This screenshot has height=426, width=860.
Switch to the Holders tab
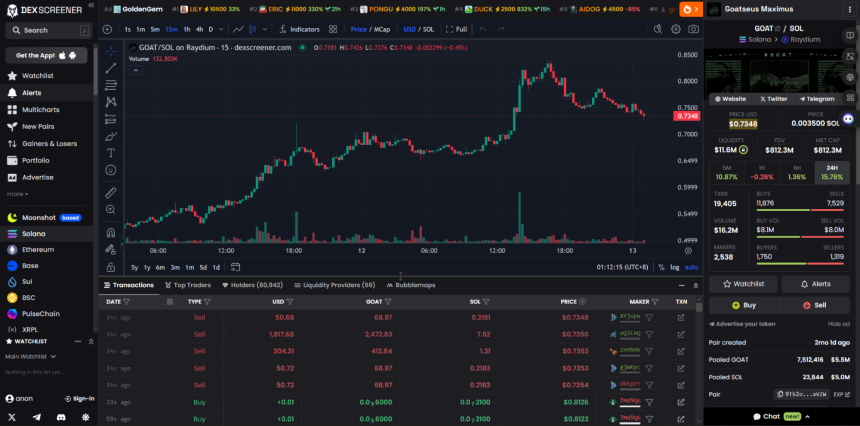(252, 285)
